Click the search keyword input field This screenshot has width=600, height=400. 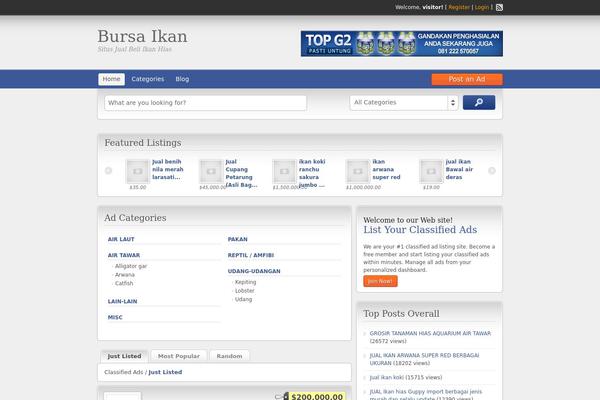tap(205, 103)
